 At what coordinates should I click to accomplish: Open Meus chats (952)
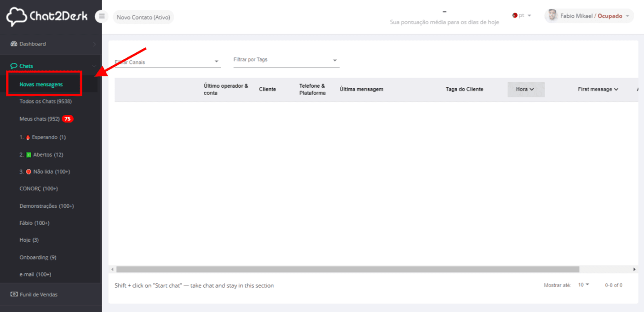40,119
